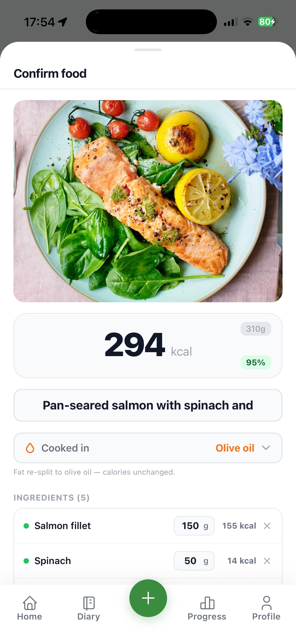The width and height of the screenshot is (296, 644).
Task: Tap the orange droplet cooking-oil icon
Action: 30,448
